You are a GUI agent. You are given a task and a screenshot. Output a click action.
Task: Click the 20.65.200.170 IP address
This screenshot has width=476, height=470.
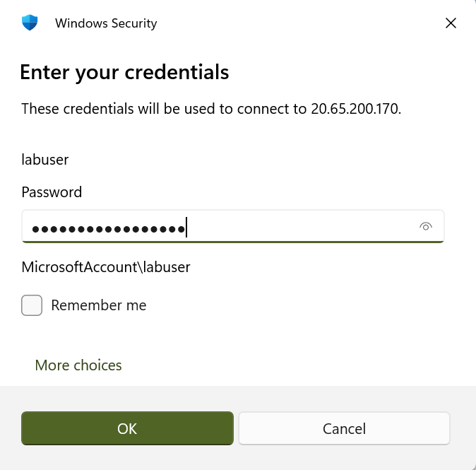coord(355,109)
